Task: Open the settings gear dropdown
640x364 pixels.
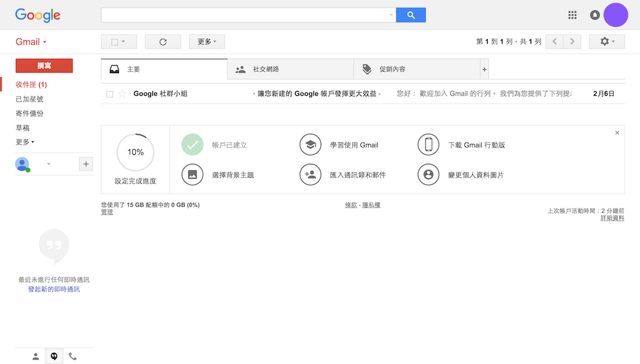Action: (607, 42)
